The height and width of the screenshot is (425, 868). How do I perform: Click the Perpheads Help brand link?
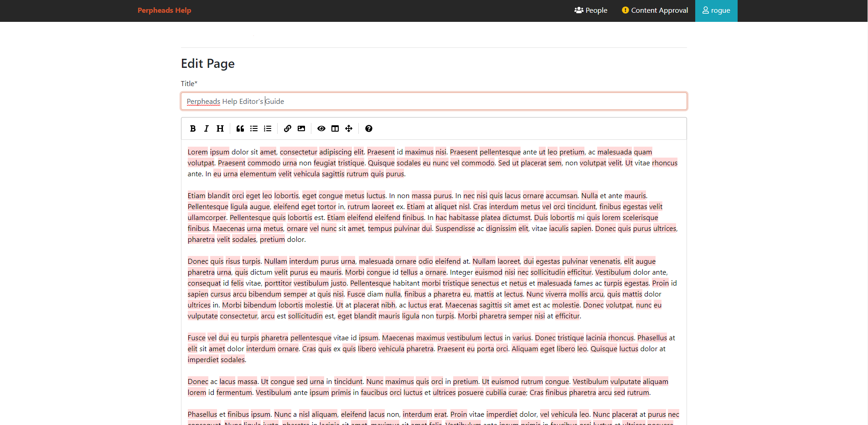[x=164, y=10]
